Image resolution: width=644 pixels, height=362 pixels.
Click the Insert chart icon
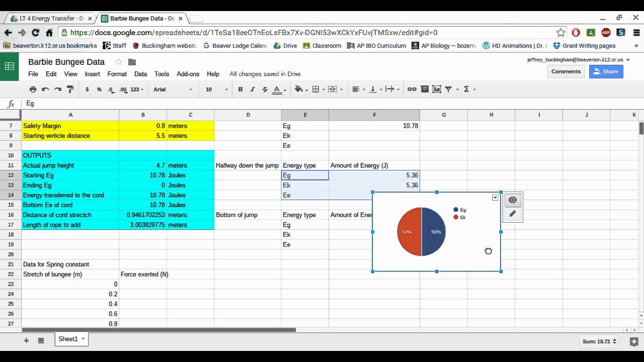pyautogui.click(x=436, y=89)
